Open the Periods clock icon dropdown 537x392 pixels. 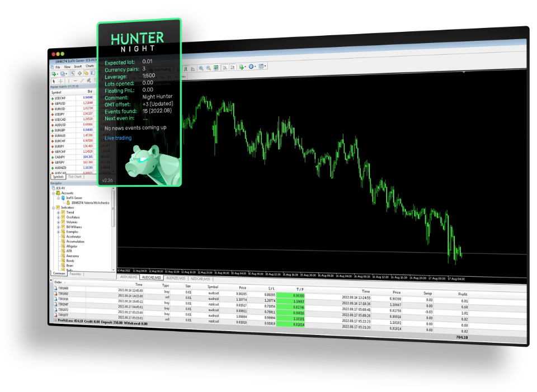252,67
